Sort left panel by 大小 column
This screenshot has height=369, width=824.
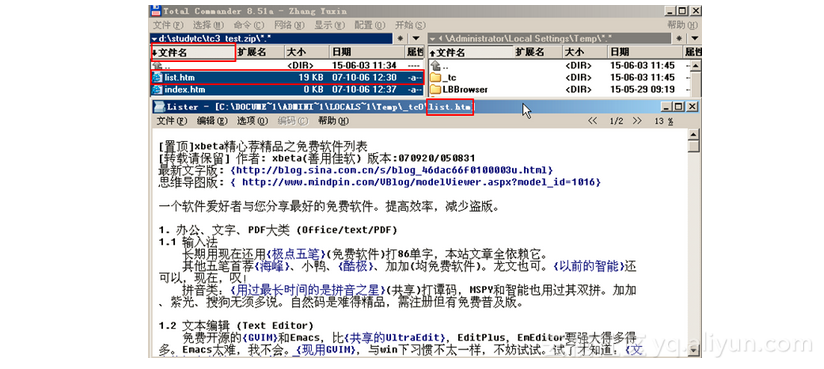(x=307, y=53)
